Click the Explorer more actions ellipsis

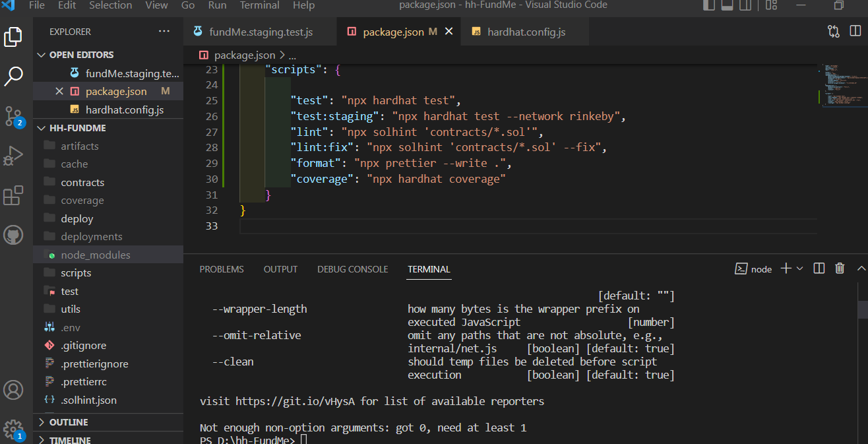point(164,31)
